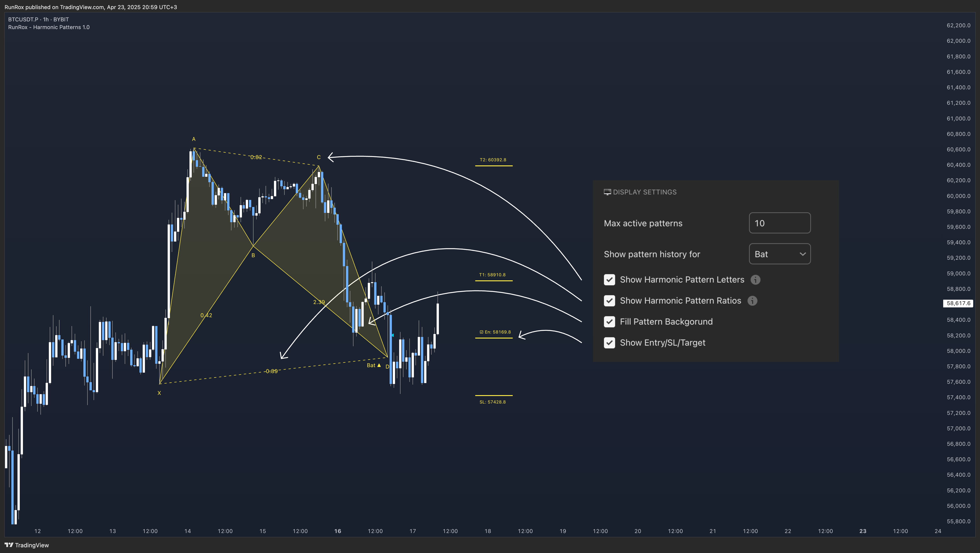Toggle Show Entry/SL/Target checkbox
Viewport: 980px width, 553px height.
609,343
